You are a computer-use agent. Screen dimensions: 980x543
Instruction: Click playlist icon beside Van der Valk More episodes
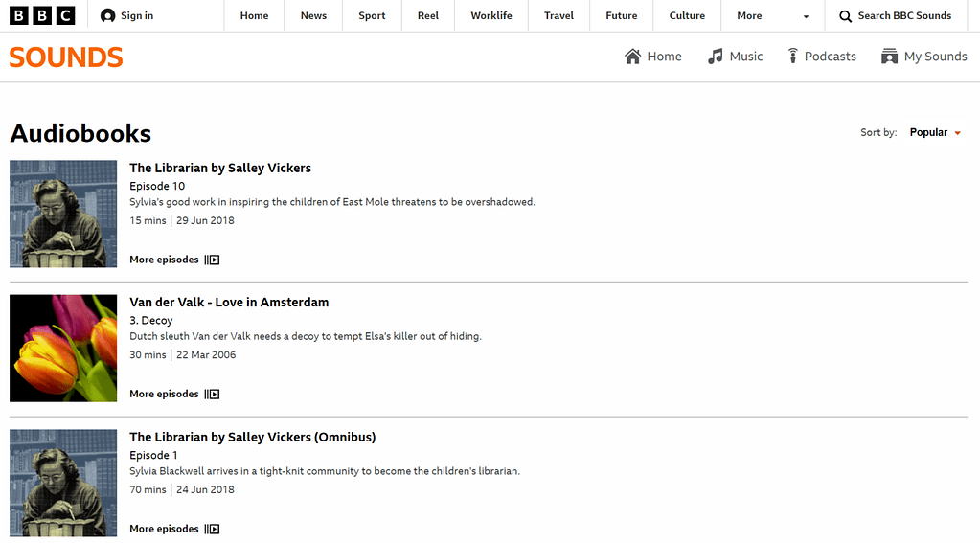tap(212, 395)
